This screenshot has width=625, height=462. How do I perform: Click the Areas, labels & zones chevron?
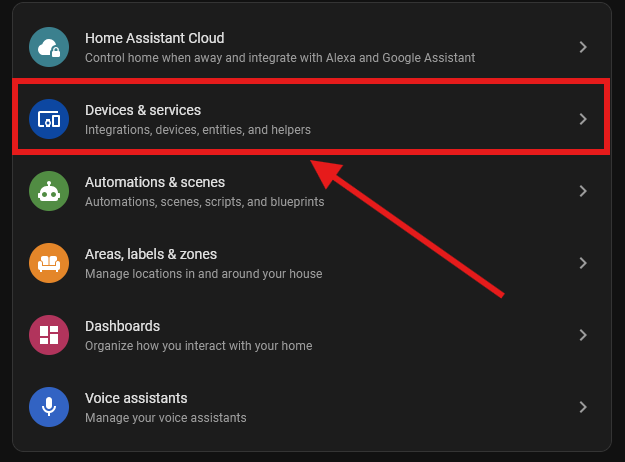583,263
